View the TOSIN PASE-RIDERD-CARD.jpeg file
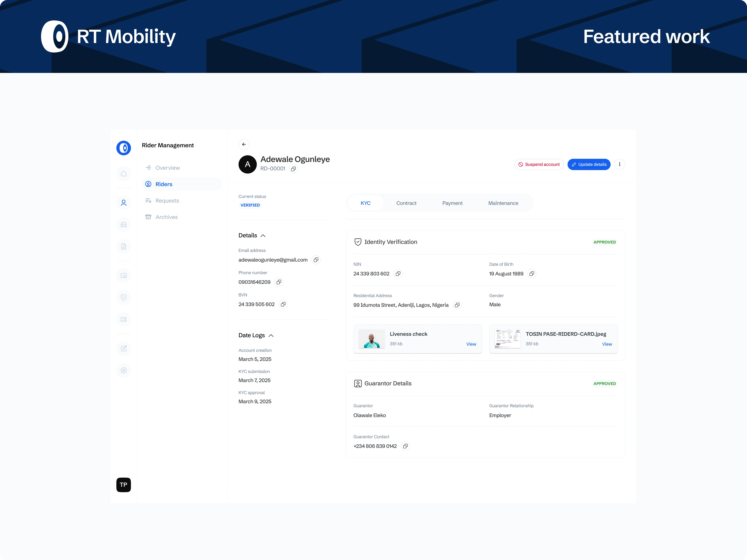The height and width of the screenshot is (560, 747). click(607, 344)
